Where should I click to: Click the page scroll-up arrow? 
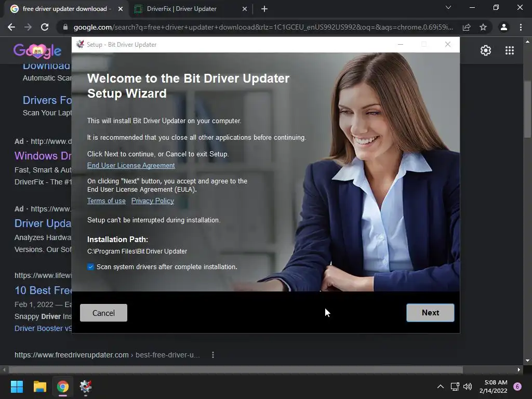pyautogui.click(x=527, y=42)
